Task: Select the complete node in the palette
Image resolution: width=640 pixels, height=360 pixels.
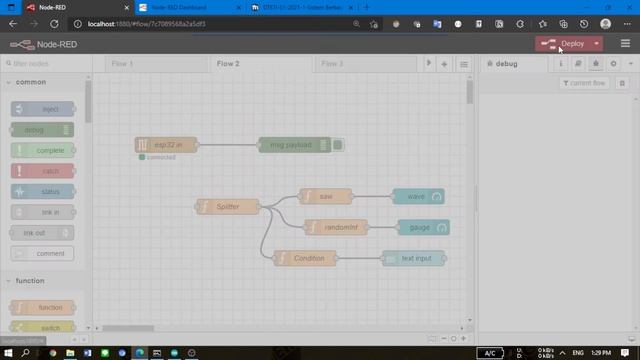Action: point(42,150)
